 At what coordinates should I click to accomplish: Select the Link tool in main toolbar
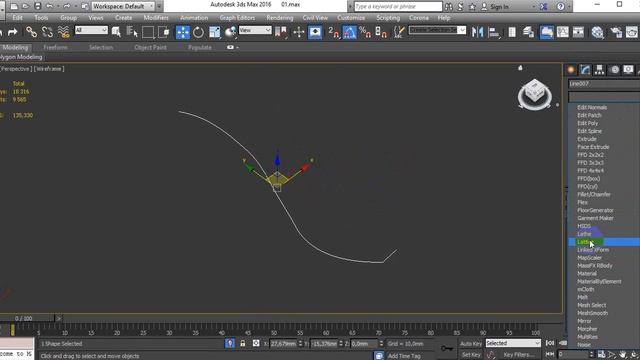(x=31, y=32)
